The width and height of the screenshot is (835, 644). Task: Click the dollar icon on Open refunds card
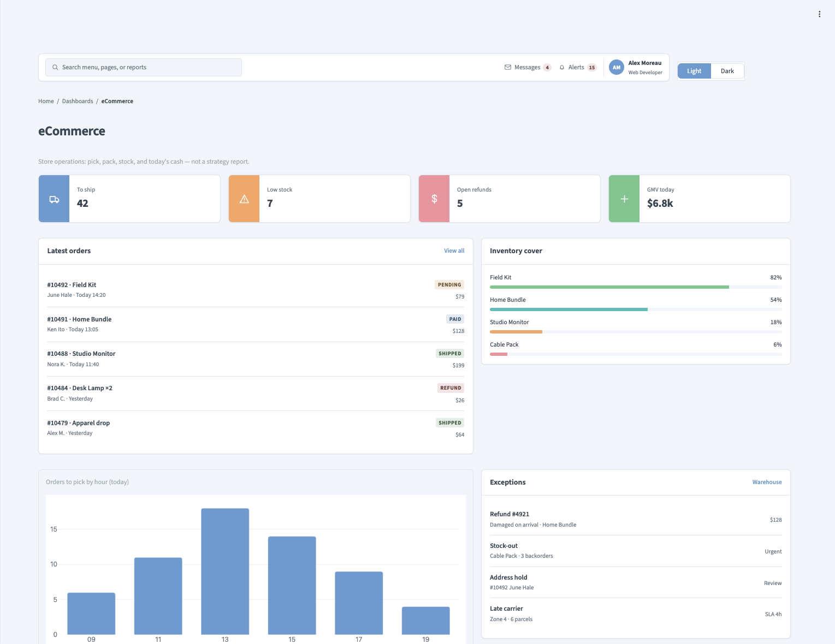click(434, 199)
